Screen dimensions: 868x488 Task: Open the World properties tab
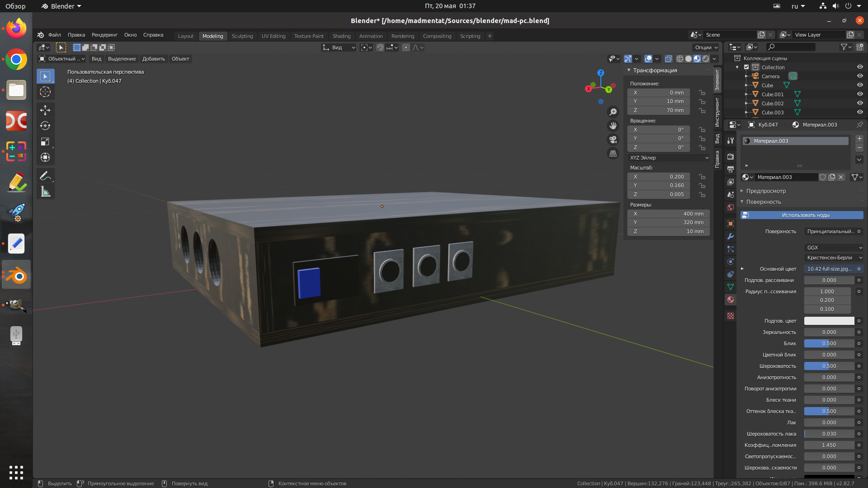pyautogui.click(x=731, y=207)
